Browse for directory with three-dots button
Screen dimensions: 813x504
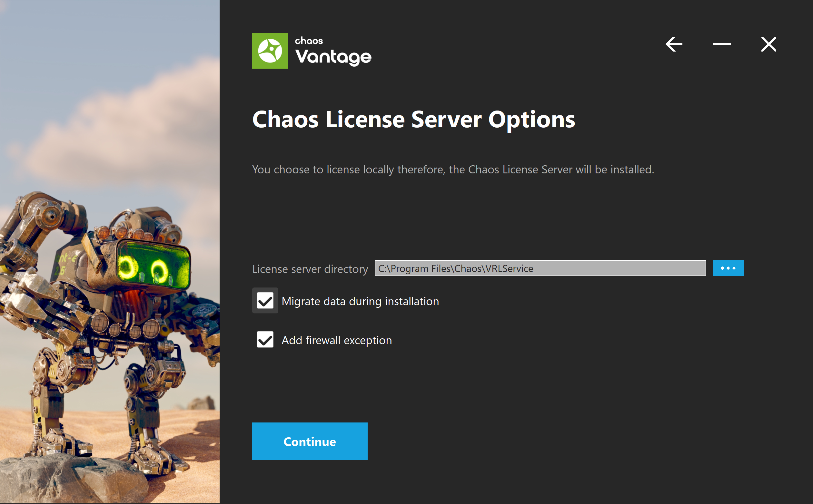[x=728, y=268]
